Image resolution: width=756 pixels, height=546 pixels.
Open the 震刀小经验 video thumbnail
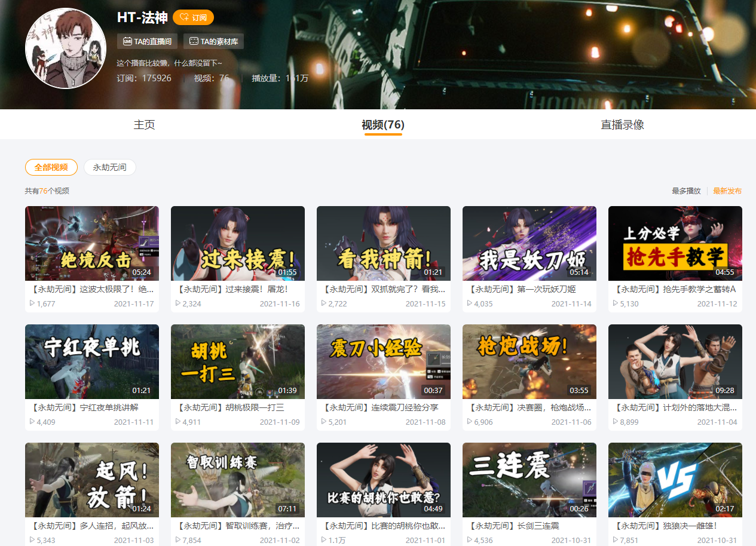point(384,361)
